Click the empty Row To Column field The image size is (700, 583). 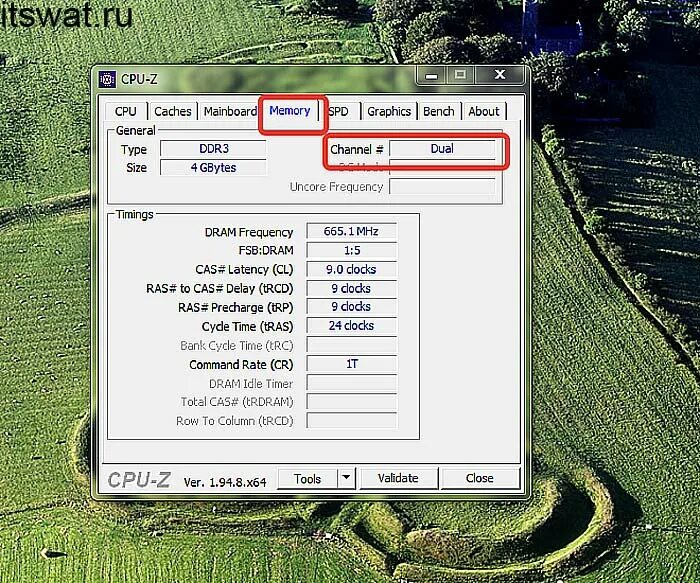tap(351, 421)
